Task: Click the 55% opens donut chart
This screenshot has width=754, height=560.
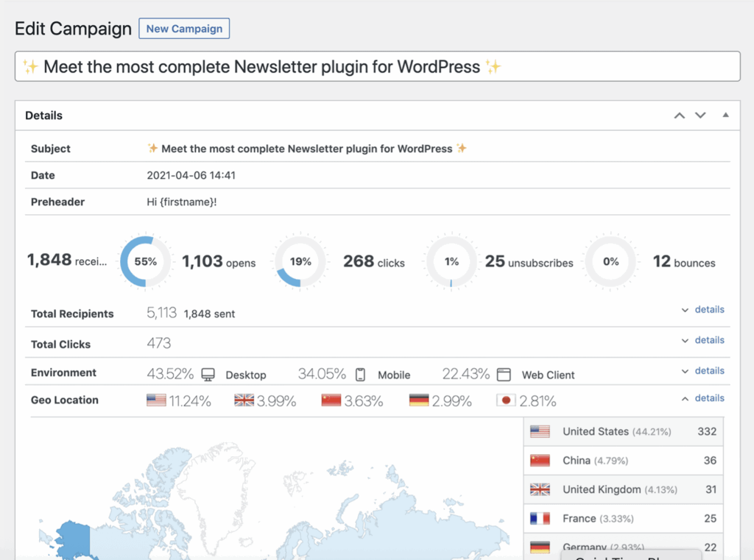Action: [x=145, y=261]
